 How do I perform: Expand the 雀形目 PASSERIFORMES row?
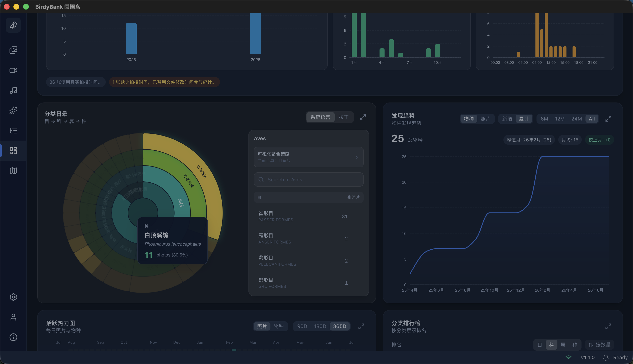309,217
